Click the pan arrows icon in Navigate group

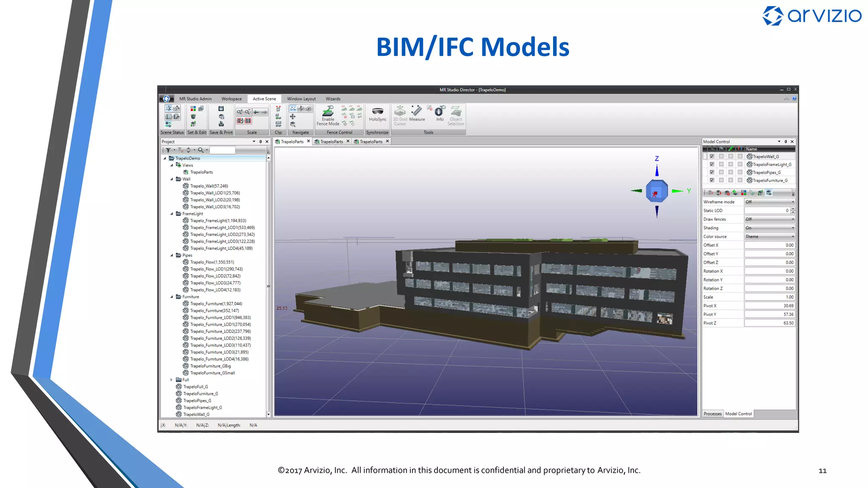pyautogui.click(x=292, y=116)
